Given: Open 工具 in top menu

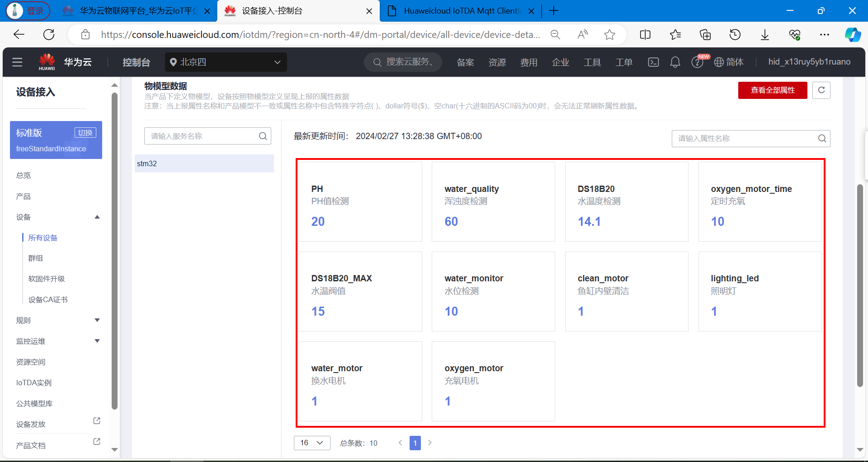Looking at the screenshot, I should (x=592, y=62).
